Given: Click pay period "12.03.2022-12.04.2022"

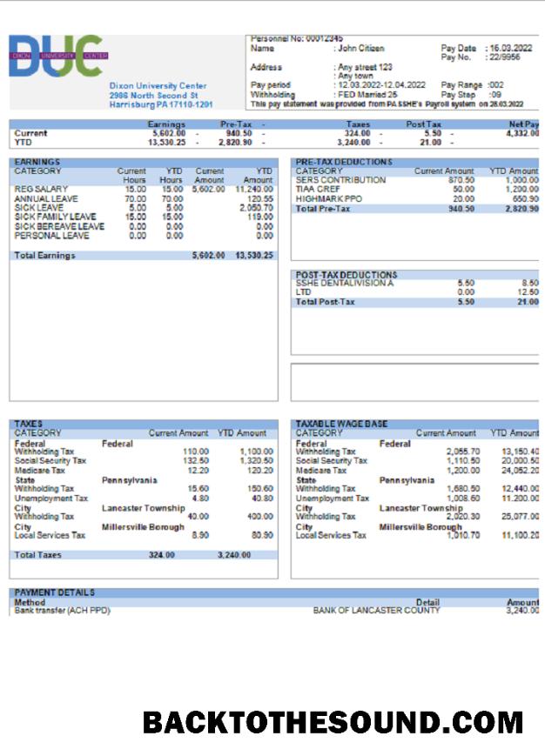Looking at the screenshot, I should pyautogui.click(x=381, y=85).
